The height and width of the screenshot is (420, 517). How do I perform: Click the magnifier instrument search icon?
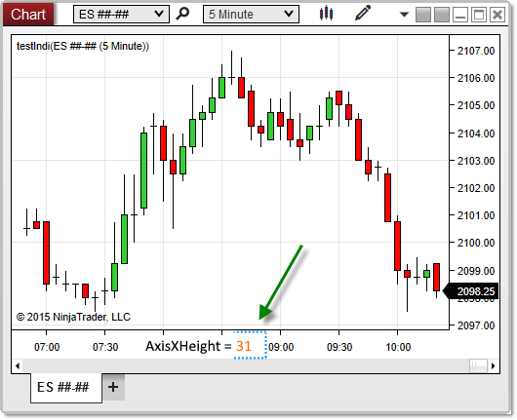182,14
